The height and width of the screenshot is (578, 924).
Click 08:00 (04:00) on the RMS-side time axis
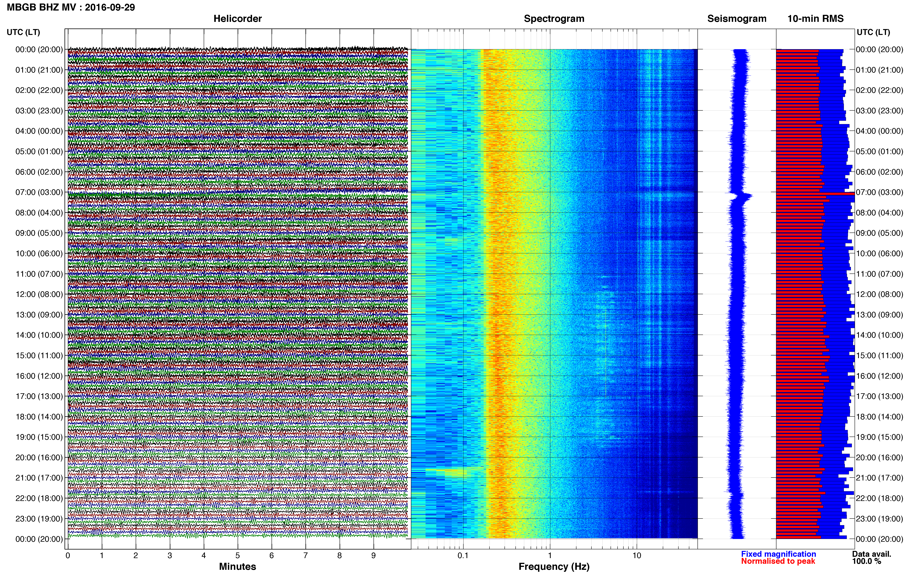(x=880, y=213)
